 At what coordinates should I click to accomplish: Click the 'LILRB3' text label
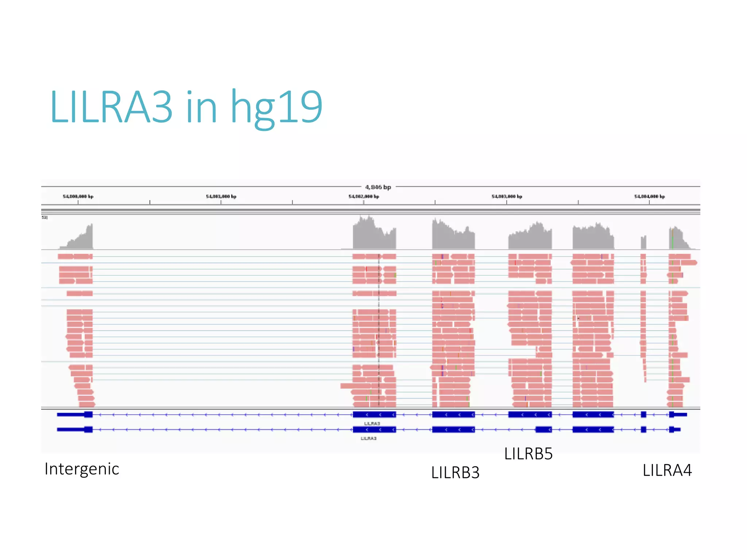[455, 472]
